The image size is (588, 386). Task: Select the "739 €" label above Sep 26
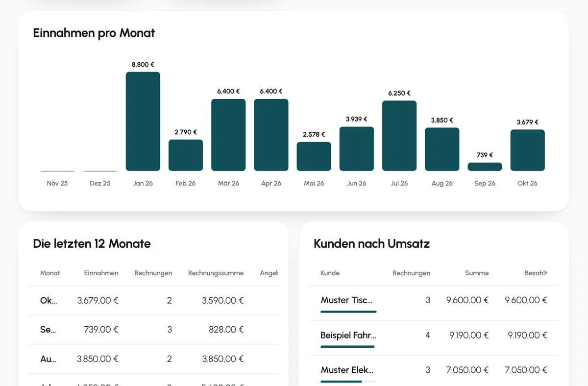(485, 155)
